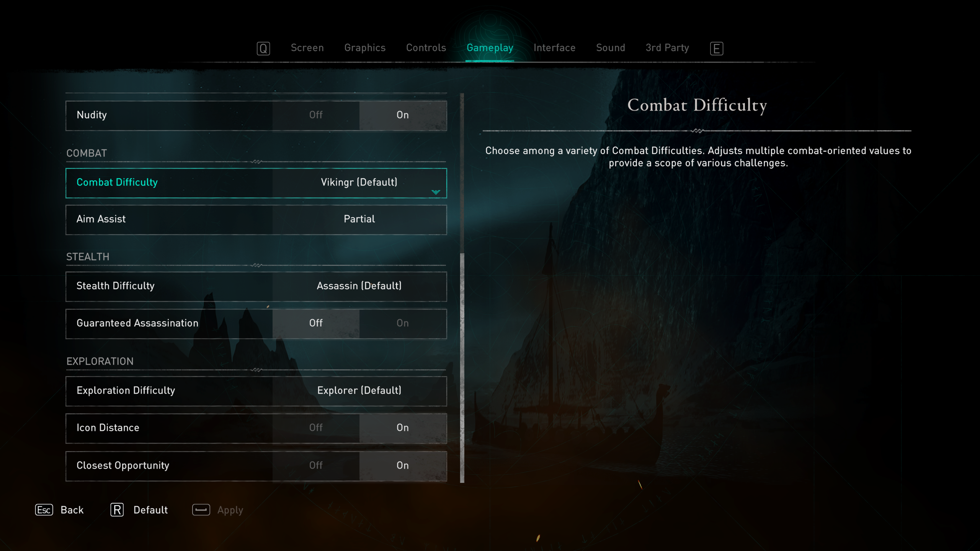
Task: Select Aim Assist setting row
Action: pyautogui.click(x=256, y=218)
